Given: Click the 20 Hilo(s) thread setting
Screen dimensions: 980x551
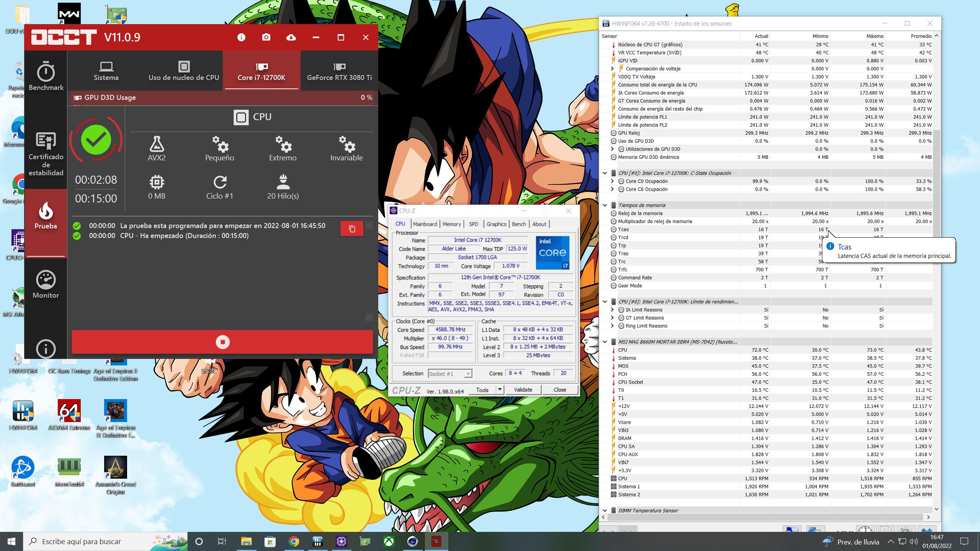Looking at the screenshot, I should [x=283, y=187].
